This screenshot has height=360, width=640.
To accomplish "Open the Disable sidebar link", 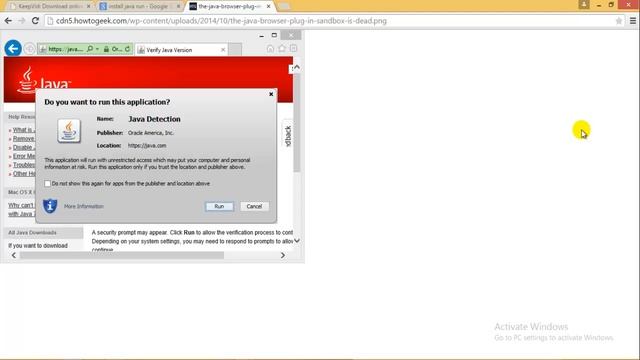I will click(23, 147).
